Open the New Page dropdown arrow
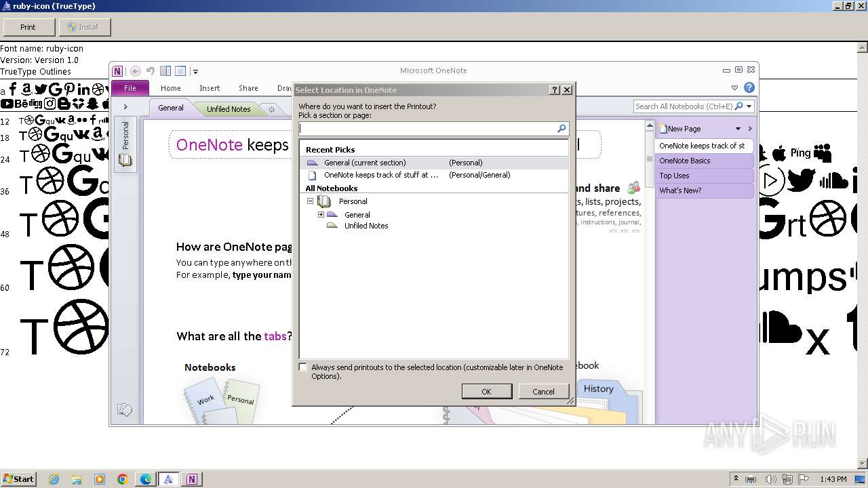868x488 pixels. tap(738, 129)
